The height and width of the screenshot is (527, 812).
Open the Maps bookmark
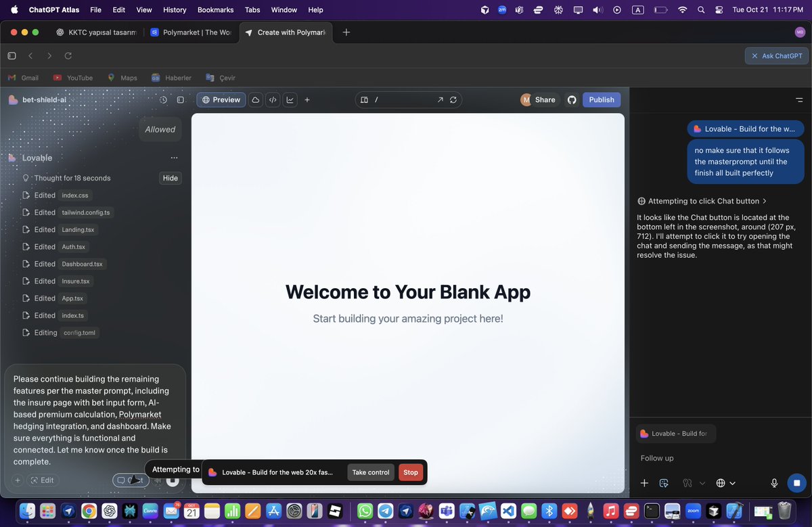coord(122,78)
